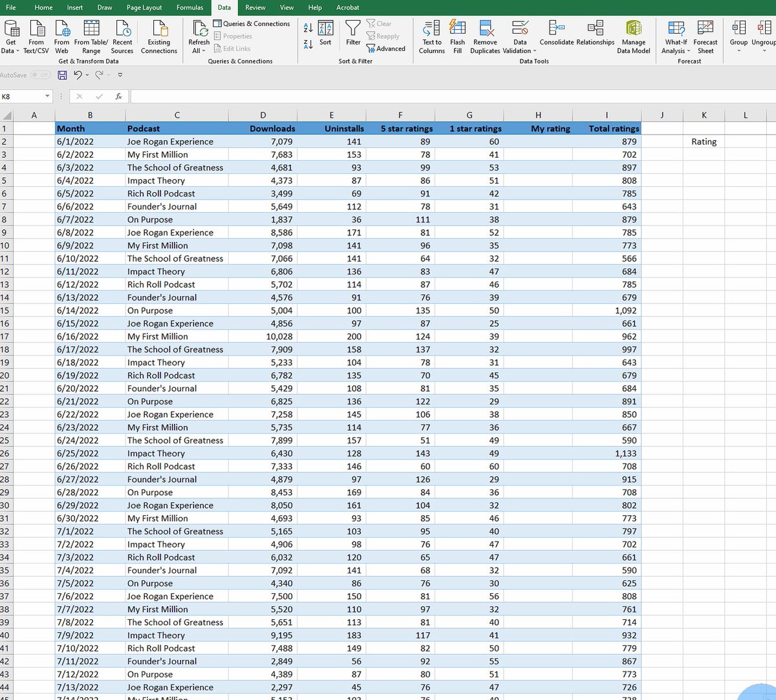Click the Rating cell in column K
The width and height of the screenshot is (776, 700).
tap(704, 142)
